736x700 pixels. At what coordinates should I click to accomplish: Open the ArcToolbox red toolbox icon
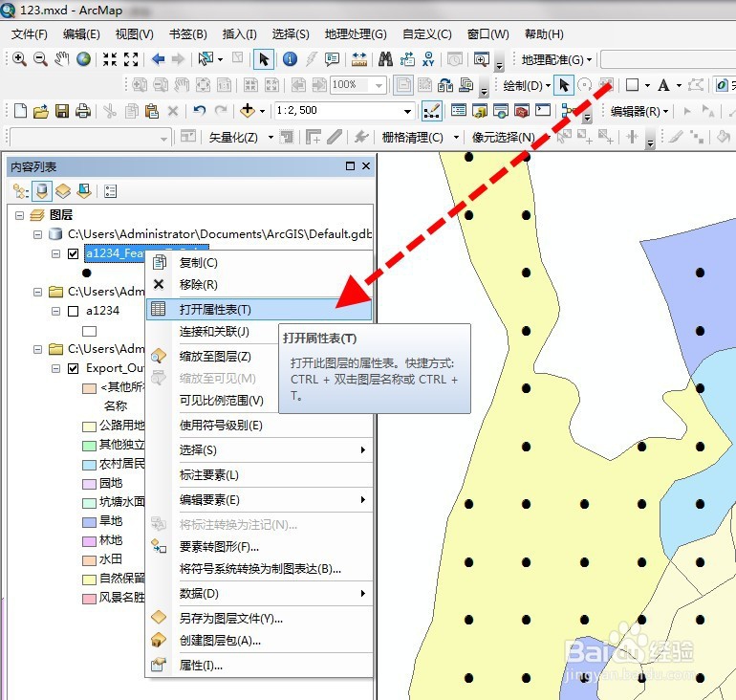[522, 111]
